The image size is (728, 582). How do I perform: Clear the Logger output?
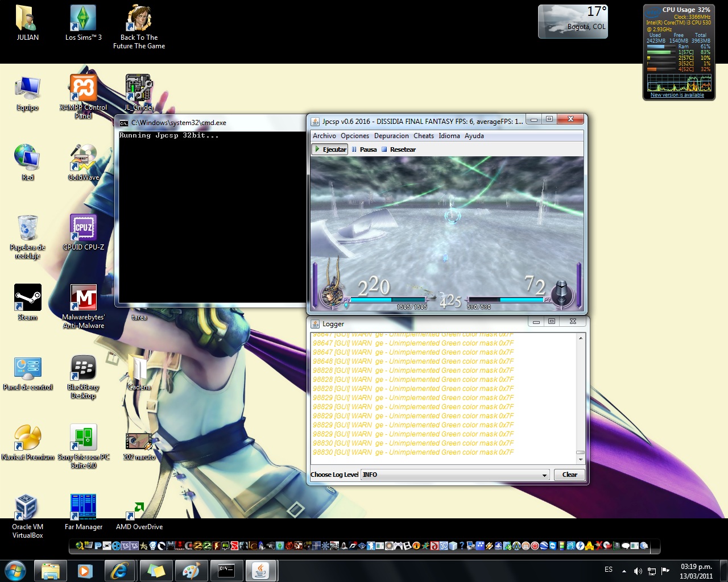pyautogui.click(x=569, y=475)
